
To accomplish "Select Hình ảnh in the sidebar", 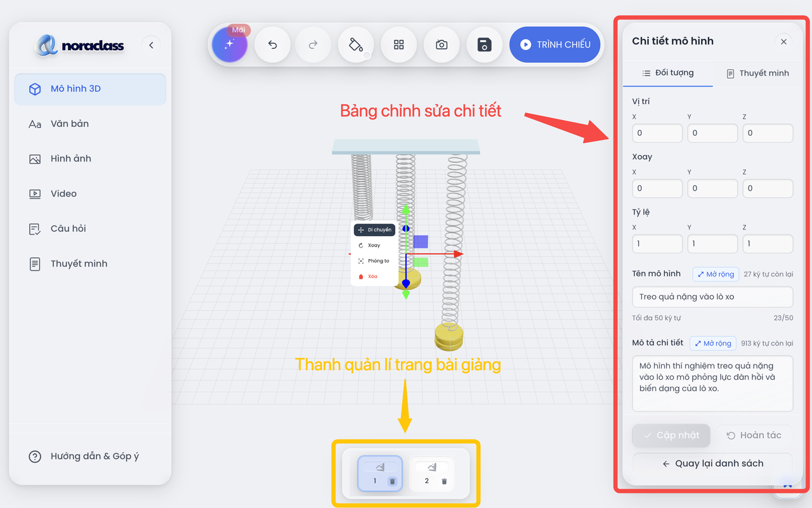I will click(90, 159).
